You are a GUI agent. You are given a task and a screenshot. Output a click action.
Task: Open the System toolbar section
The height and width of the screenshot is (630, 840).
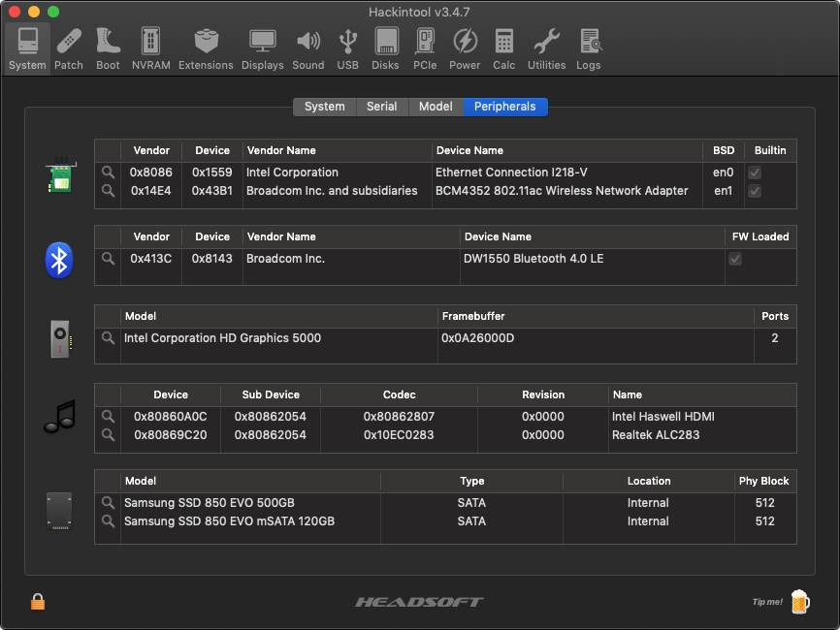(x=27, y=49)
